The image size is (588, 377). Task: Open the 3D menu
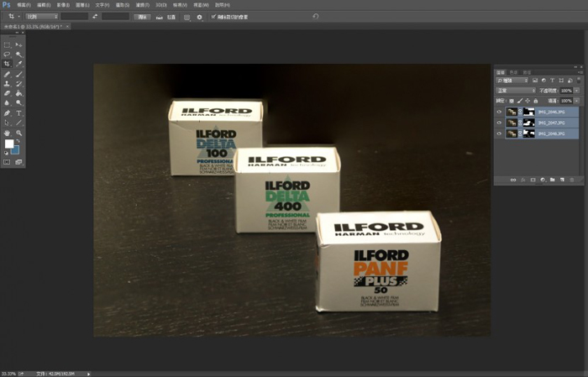(161, 5)
